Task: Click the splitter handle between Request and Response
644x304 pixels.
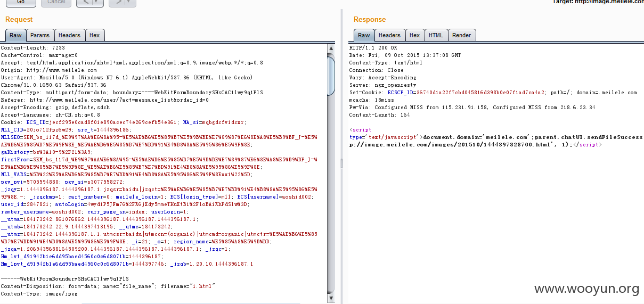Action: pyautogui.click(x=341, y=162)
